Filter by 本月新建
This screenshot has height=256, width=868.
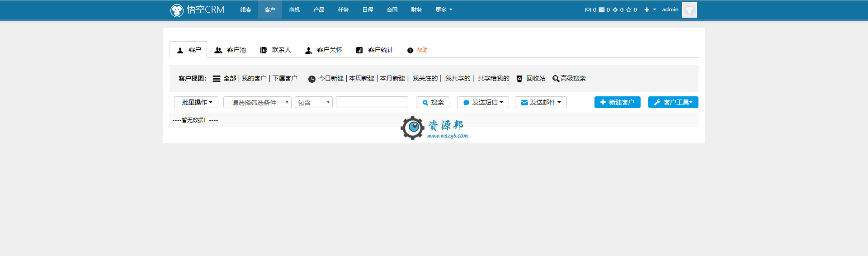[392, 78]
